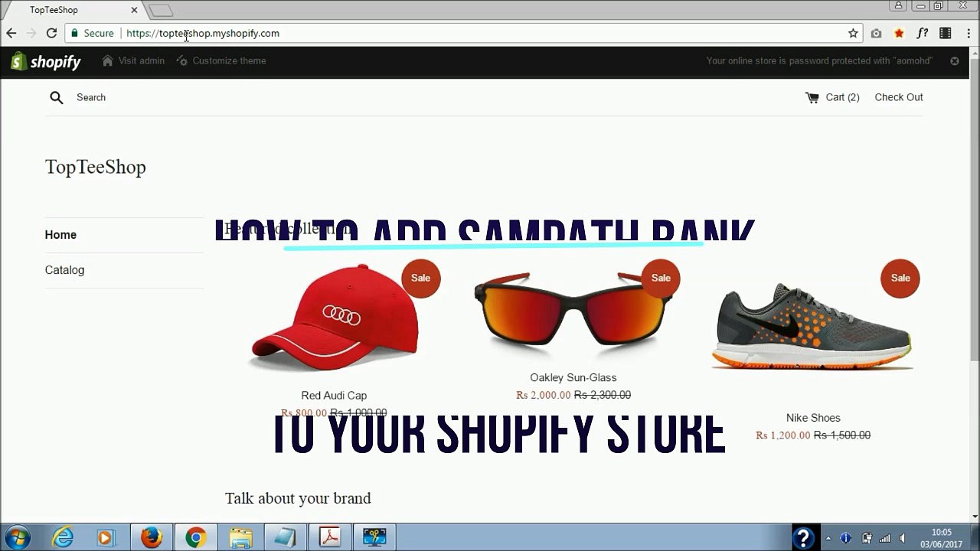This screenshot has height=551, width=980.
Task: Open the Nike Shoes product image
Action: [x=812, y=328]
